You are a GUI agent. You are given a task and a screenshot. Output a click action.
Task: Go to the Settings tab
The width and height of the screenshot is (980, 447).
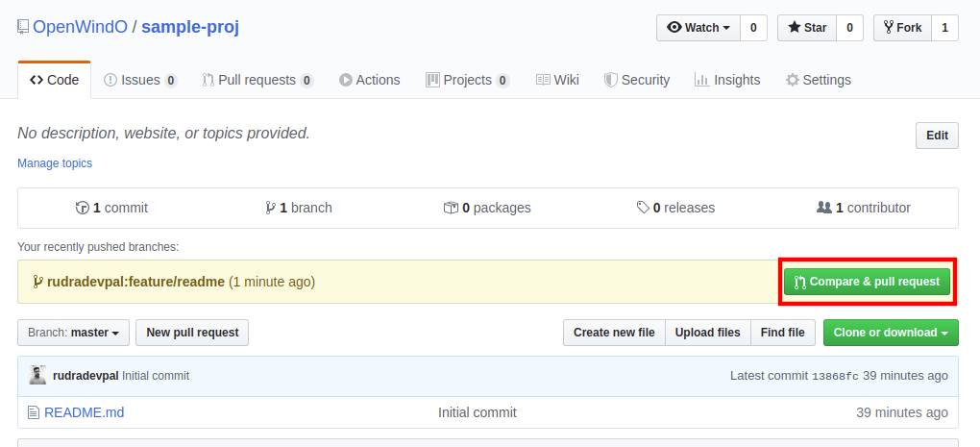click(818, 80)
